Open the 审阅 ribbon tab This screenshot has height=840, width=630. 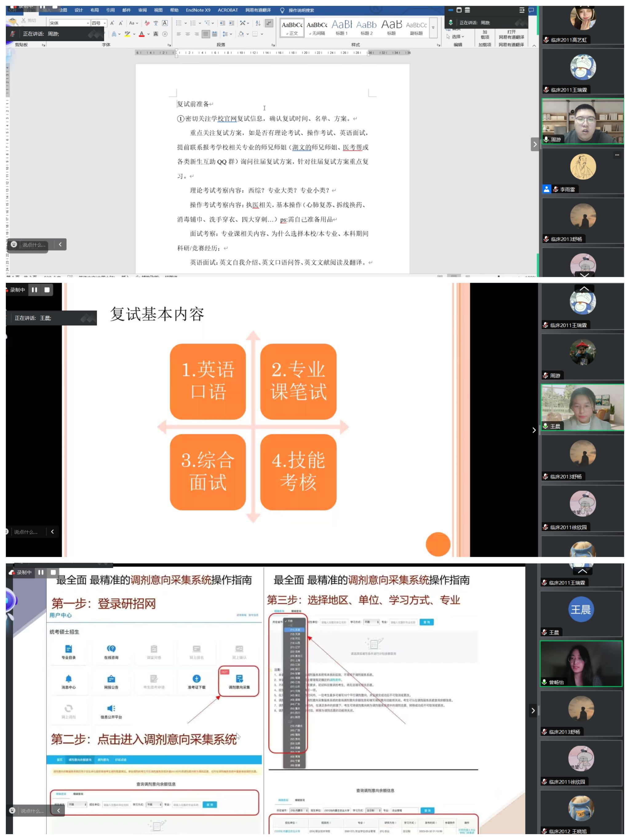(142, 10)
